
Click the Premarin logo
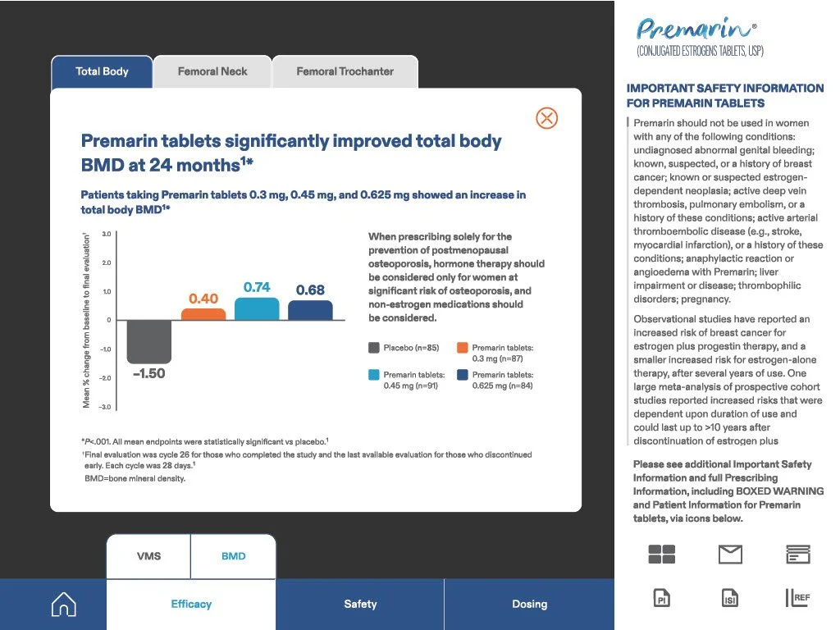[x=699, y=36]
